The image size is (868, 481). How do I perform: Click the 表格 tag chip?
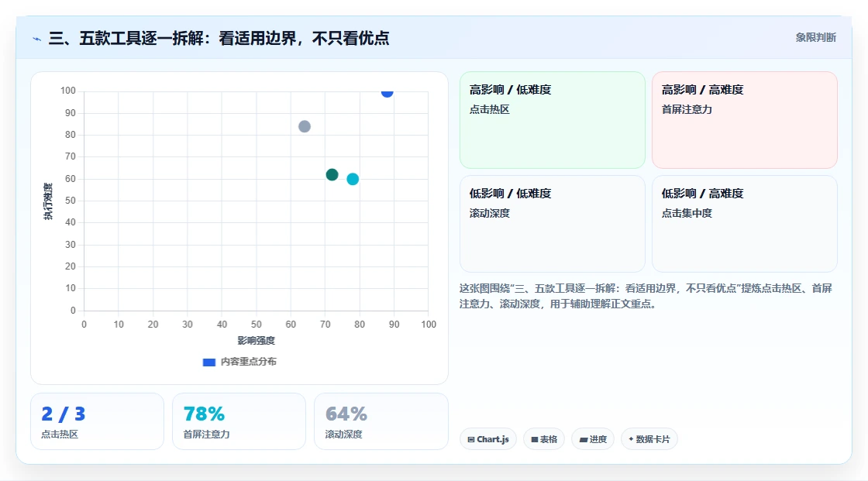(544, 439)
